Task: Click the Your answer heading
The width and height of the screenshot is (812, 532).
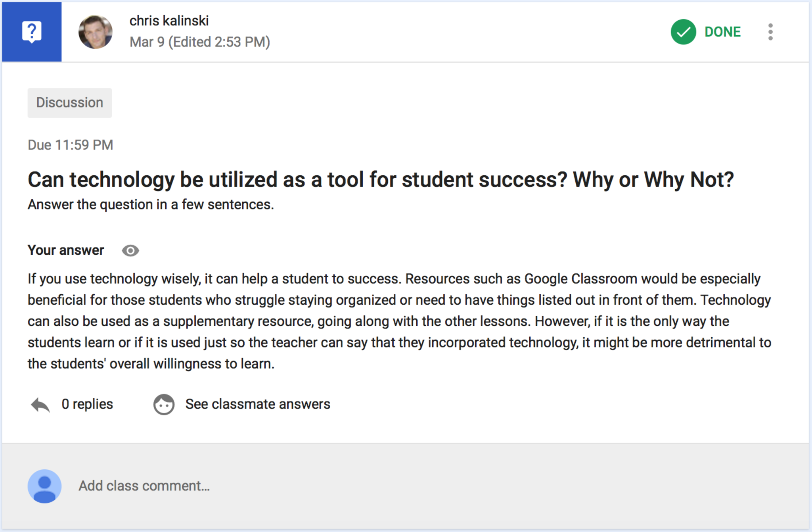Action: click(x=66, y=250)
